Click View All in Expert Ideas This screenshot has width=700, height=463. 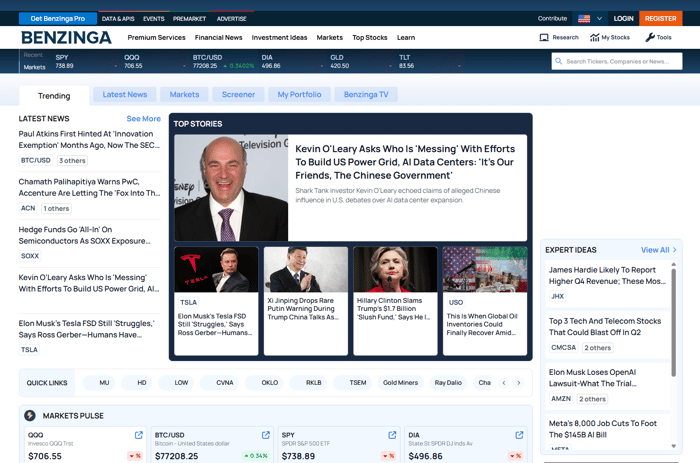(658, 250)
